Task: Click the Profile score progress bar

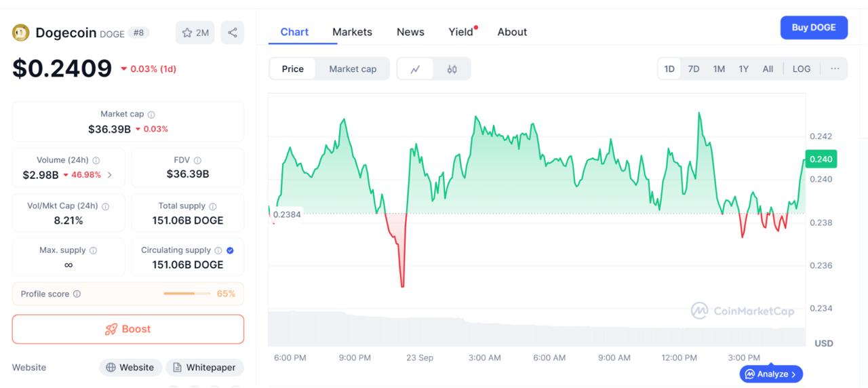Action: (x=186, y=294)
